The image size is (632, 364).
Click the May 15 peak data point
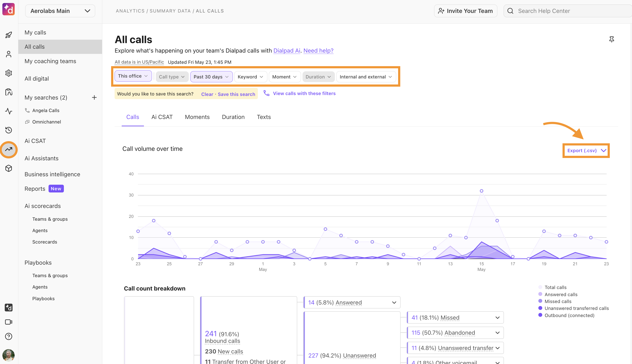pyautogui.click(x=481, y=191)
